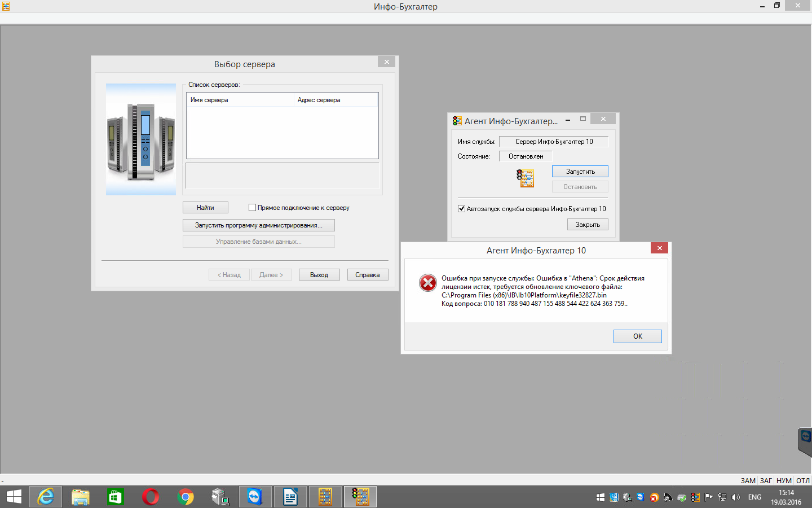This screenshot has width=812, height=508.
Task: Click the 'НУМ' status bar indicator
Action: coord(784,481)
